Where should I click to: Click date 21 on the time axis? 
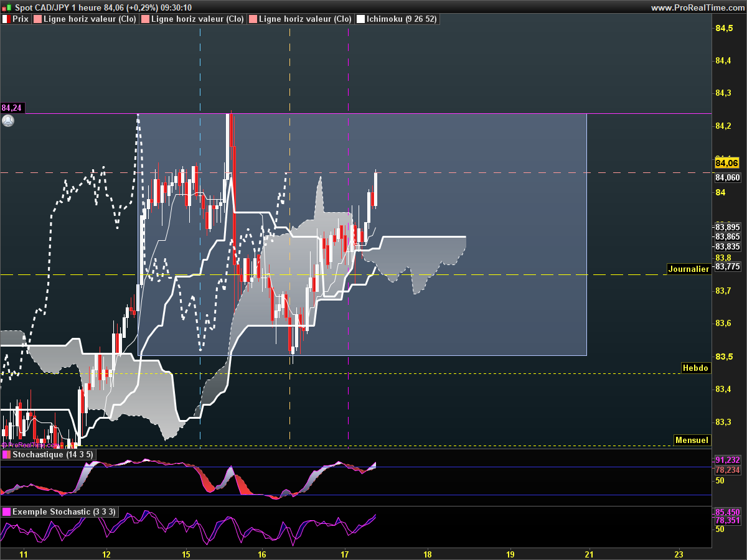coord(590,554)
